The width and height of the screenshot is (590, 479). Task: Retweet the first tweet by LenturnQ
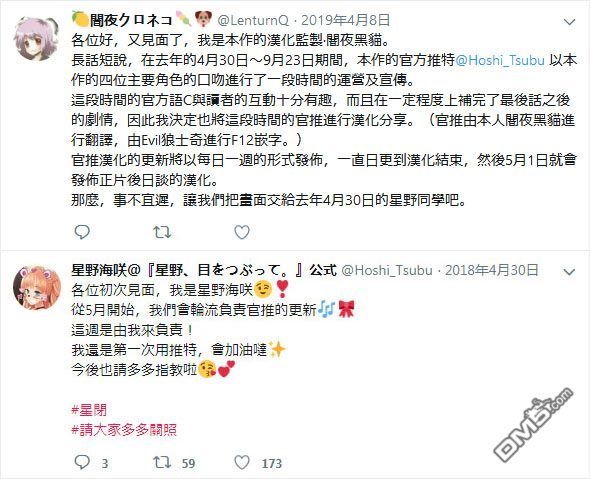162,232
